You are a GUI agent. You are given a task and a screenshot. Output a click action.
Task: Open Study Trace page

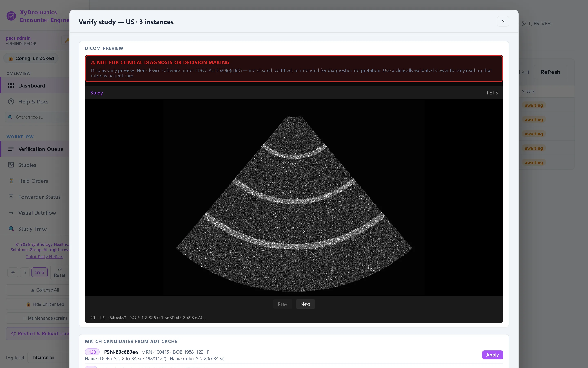click(35, 229)
